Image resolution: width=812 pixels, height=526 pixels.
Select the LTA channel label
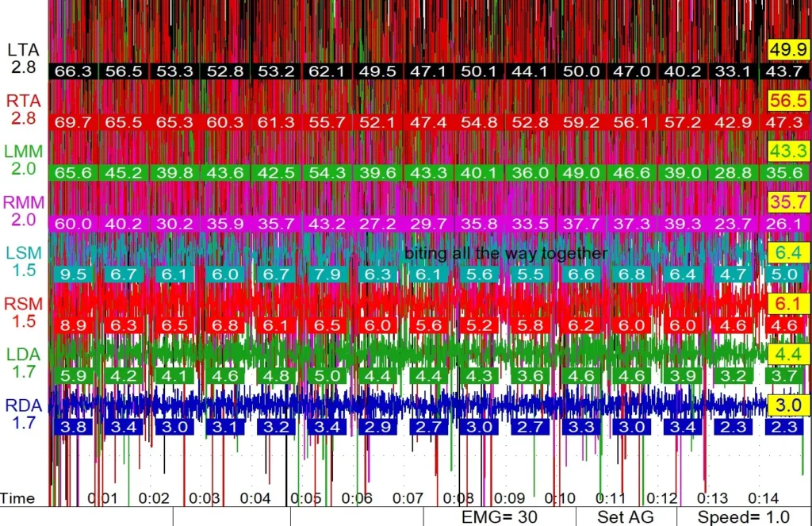click(23, 50)
